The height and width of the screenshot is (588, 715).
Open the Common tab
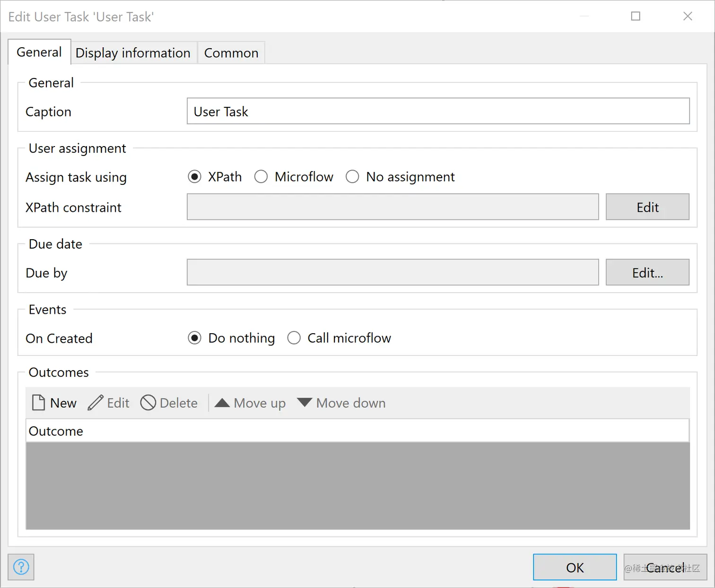tap(231, 53)
